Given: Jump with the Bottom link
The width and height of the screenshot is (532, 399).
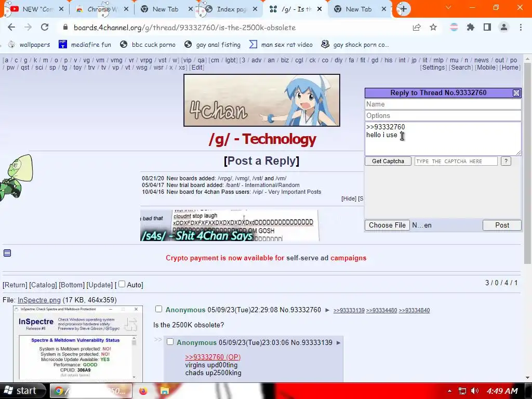Looking at the screenshot, I should click(72, 285).
